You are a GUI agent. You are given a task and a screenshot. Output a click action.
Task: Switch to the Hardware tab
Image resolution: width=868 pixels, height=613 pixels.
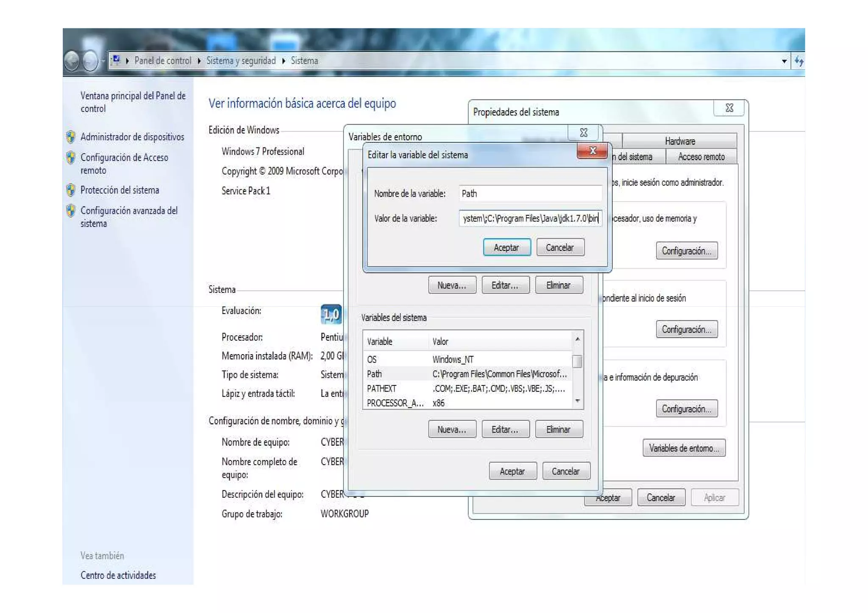(679, 141)
